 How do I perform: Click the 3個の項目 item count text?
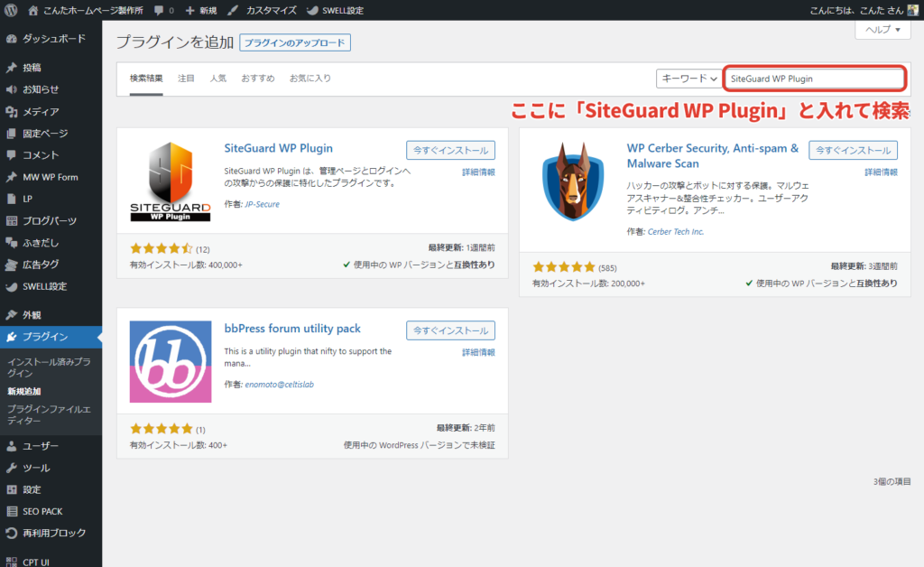tap(892, 481)
